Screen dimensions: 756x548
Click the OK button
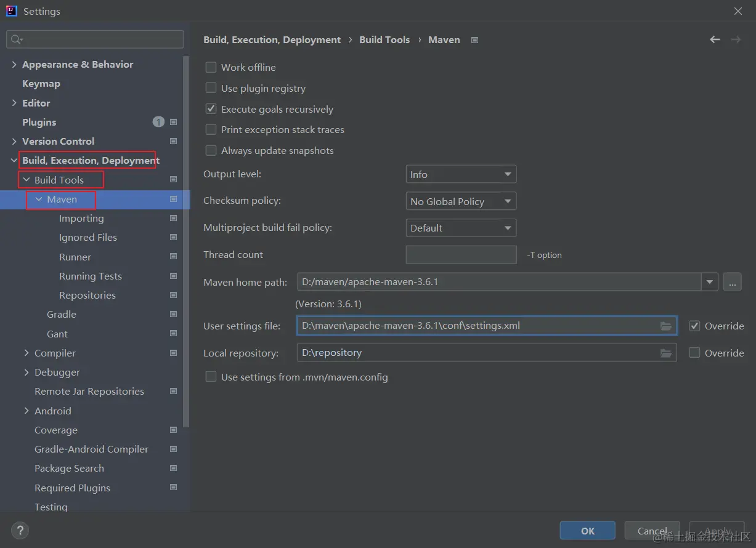click(x=588, y=531)
